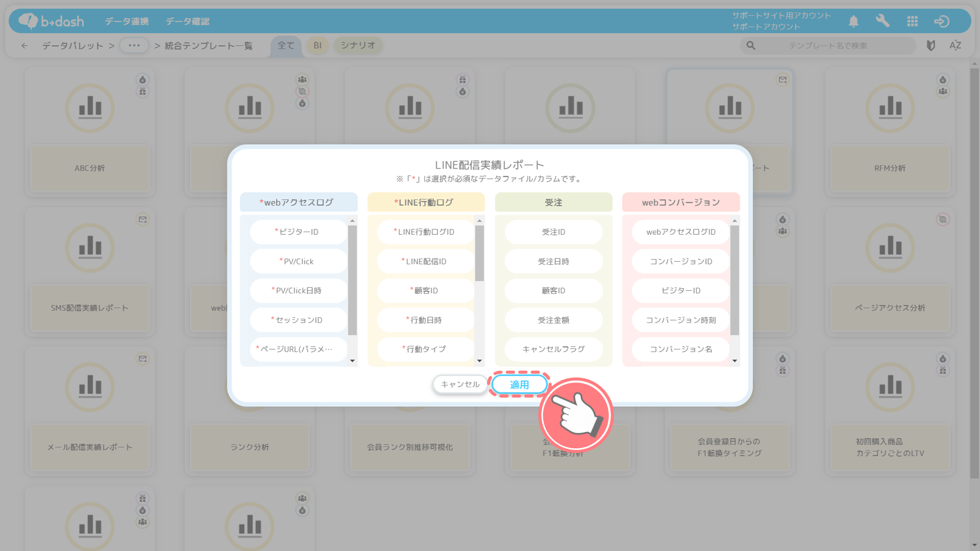Screen dimensions: 980x551
Task: Click the ページアクセス分析 chart icon
Action: (890, 247)
